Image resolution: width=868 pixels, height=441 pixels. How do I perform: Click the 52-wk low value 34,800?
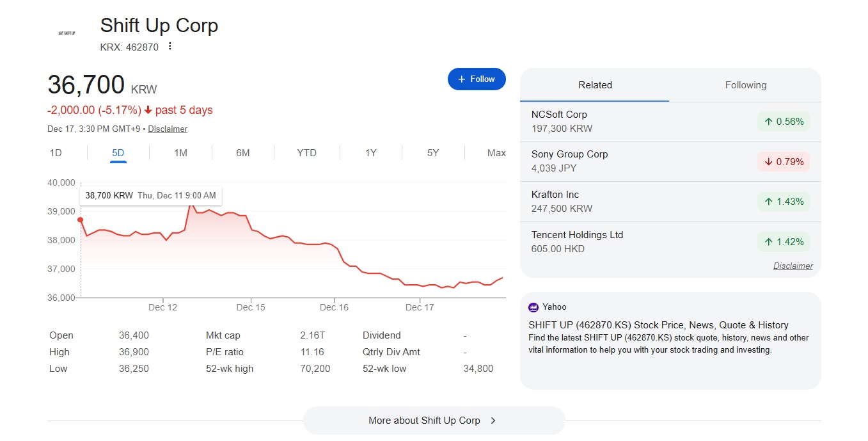click(x=478, y=369)
